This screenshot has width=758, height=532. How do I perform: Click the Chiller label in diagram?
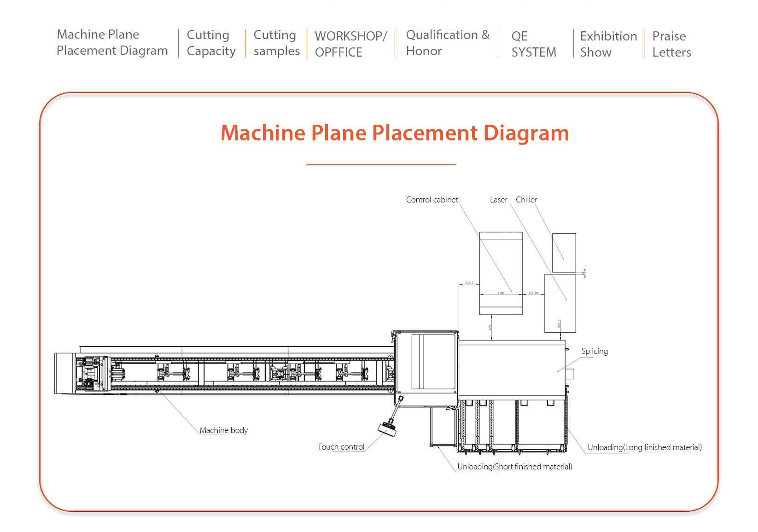point(526,200)
